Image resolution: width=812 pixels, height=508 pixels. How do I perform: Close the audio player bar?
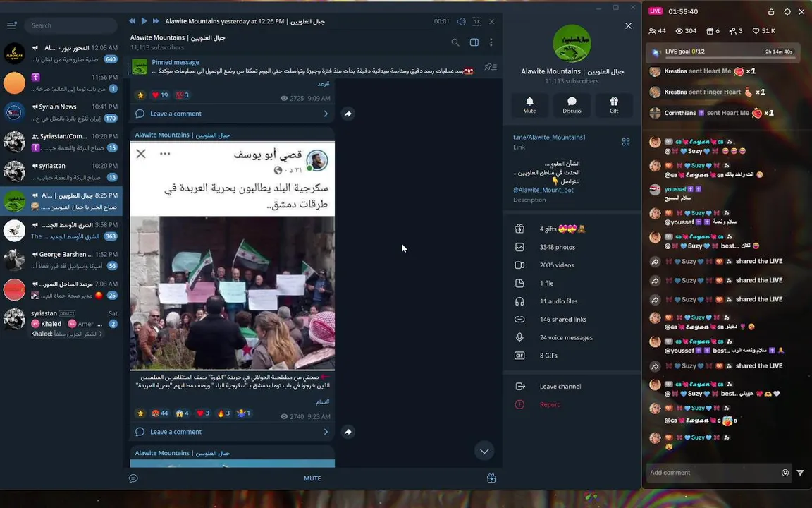[492, 21]
